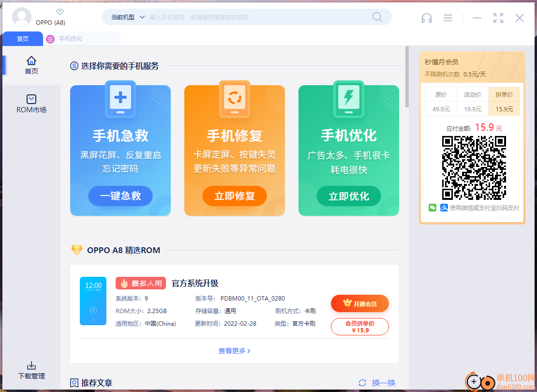Switch to the 手机优化 tab

pyautogui.click(x=81, y=39)
